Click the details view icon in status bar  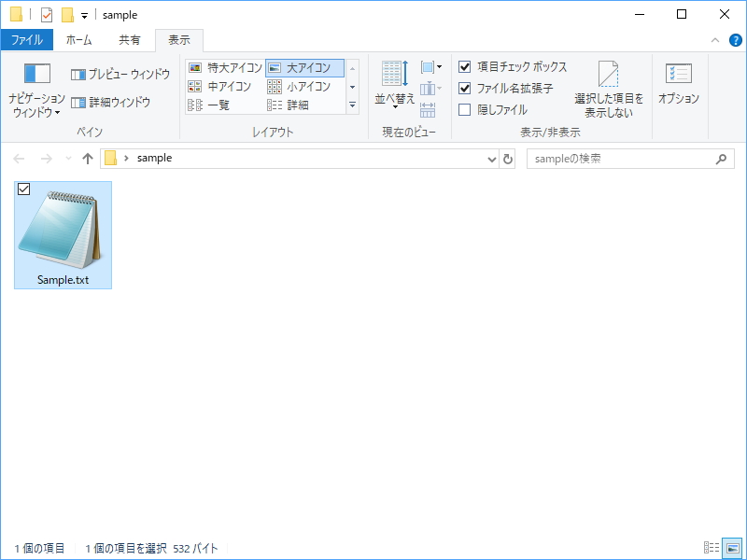(711, 549)
